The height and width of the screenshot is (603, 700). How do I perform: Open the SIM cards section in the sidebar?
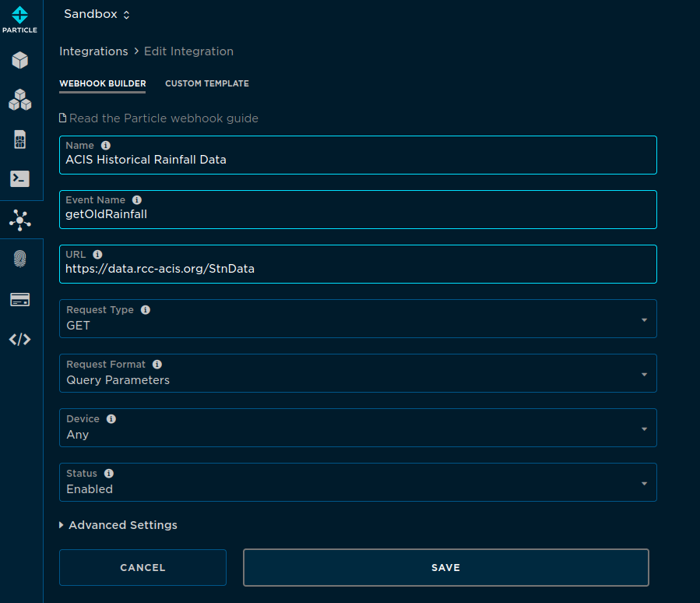point(21,139)
